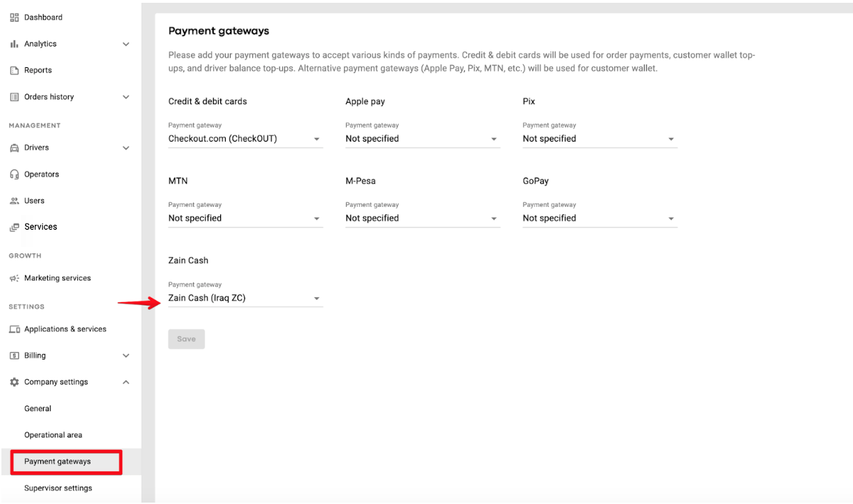Click the Operators headset icon

pos(14,174)
